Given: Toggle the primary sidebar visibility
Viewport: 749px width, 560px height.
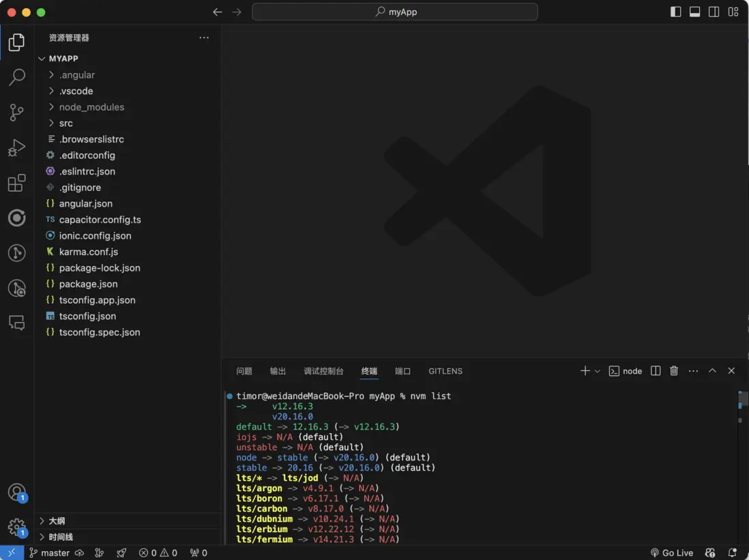Looking at the screenshot, I should (675, 12).
